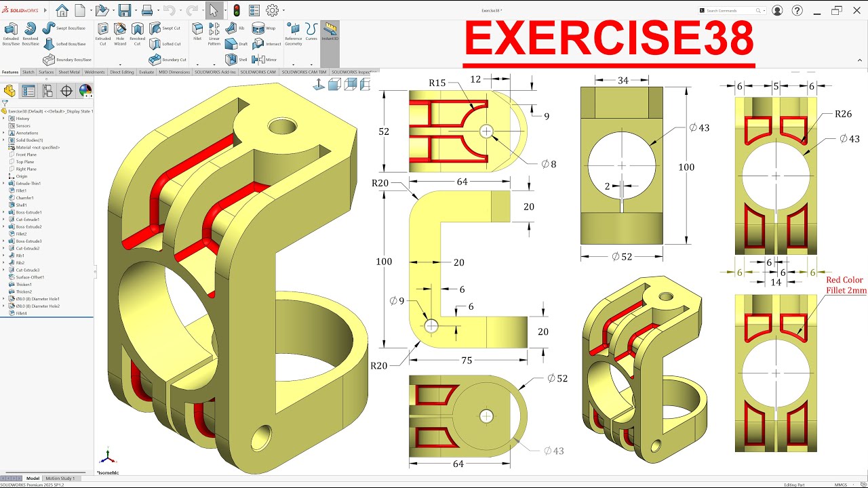Viewport: 868px width, 488px height.
Task: Choose the Rib tool
Action: 236,28
